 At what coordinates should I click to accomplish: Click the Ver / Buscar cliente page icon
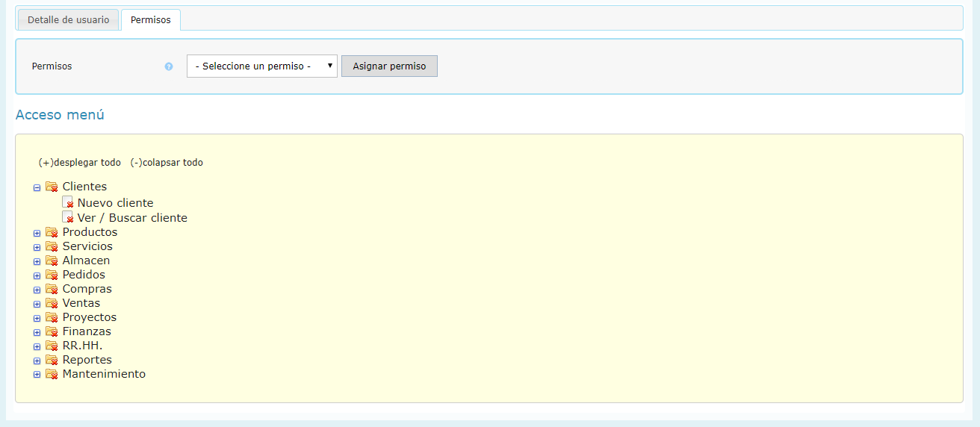click(x=68, y=217)
